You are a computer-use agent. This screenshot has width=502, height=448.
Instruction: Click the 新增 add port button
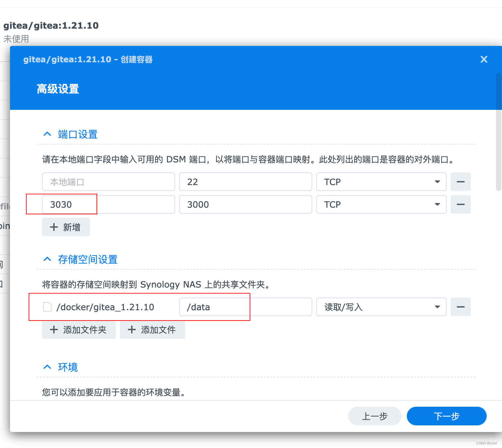(66, 227)
